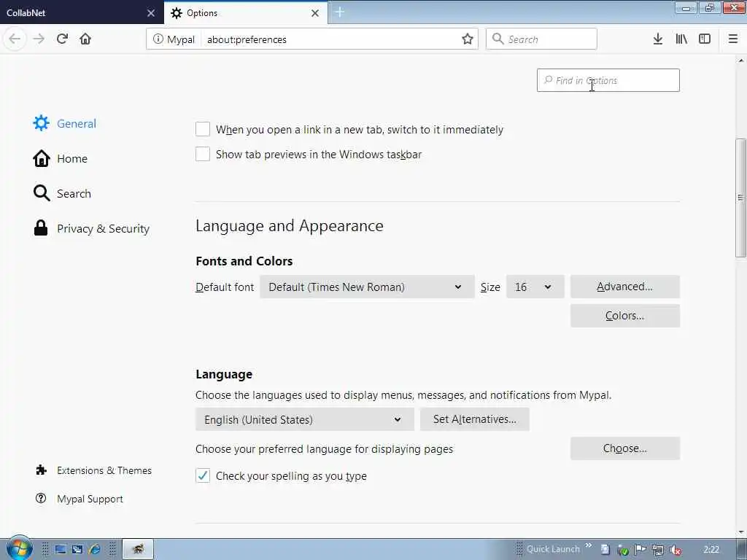Go forward using the forward arrow

tap(39, 39)
